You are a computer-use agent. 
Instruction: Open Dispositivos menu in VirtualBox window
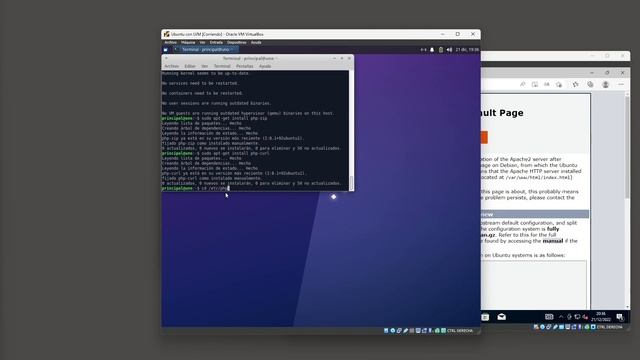[x=237, y=42]
